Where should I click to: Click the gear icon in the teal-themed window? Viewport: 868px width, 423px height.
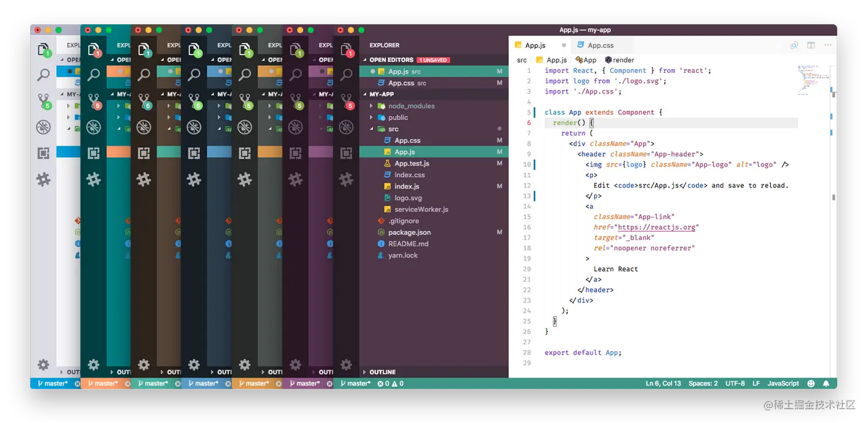coord(93,364)
